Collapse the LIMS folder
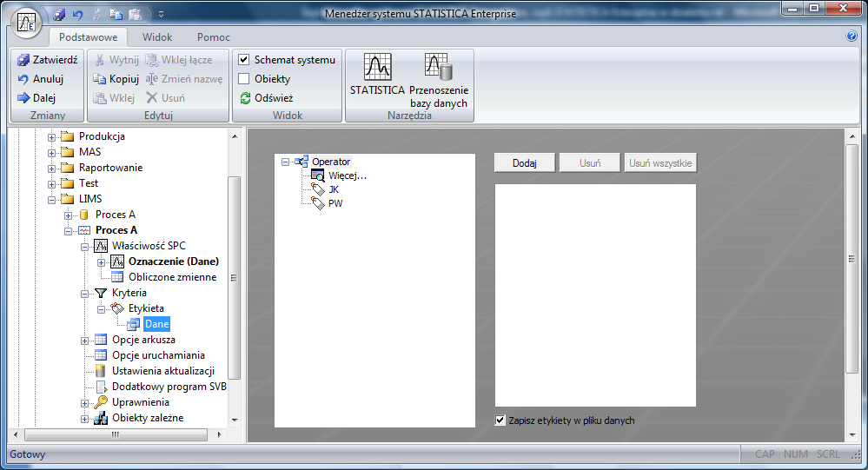The width and height of the screenshot is (868, 470). 51,199
